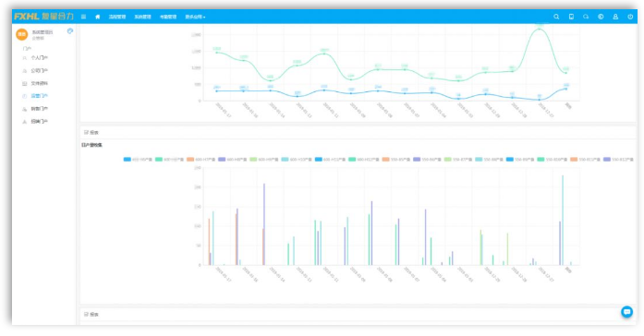Open the floating chat bubble button
This screenshot has height=336, width=644.
tap(626, 312)
